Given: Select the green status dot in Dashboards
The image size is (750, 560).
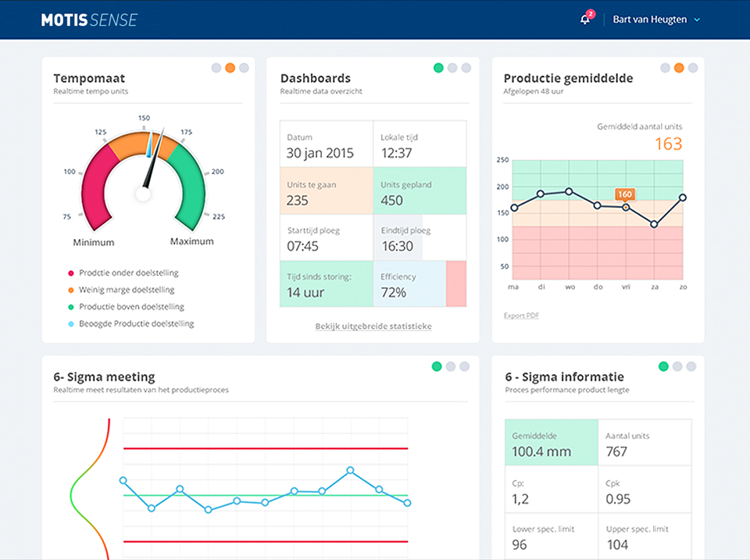Looking at the screenshot, I should pos(438,68).
